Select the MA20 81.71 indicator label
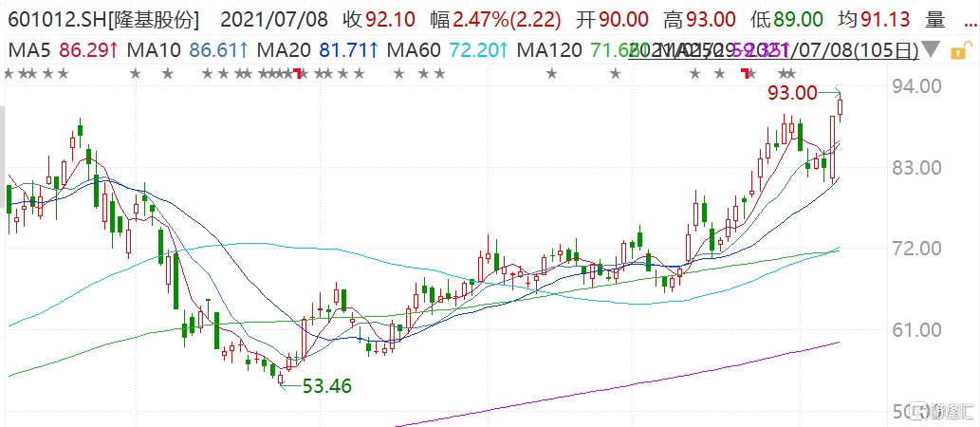 [318, 50]
